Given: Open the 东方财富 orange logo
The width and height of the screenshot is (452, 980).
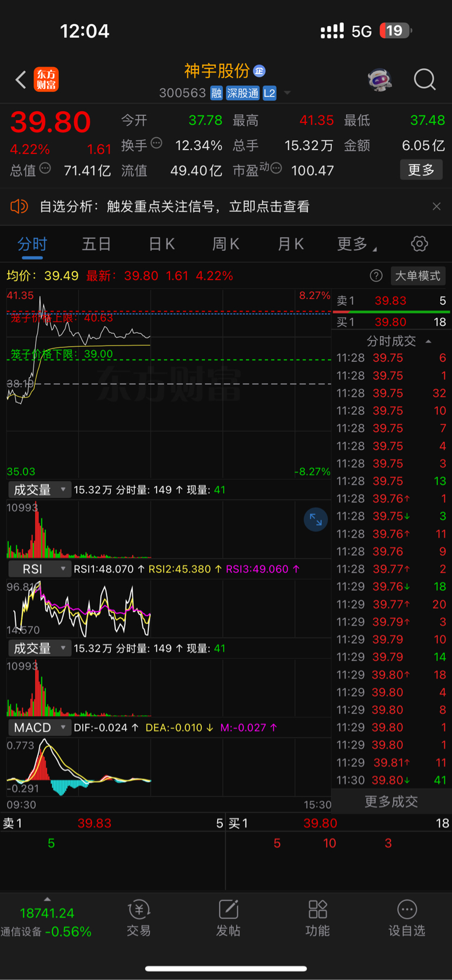Looking at the screenshot, I should (46, 79).
